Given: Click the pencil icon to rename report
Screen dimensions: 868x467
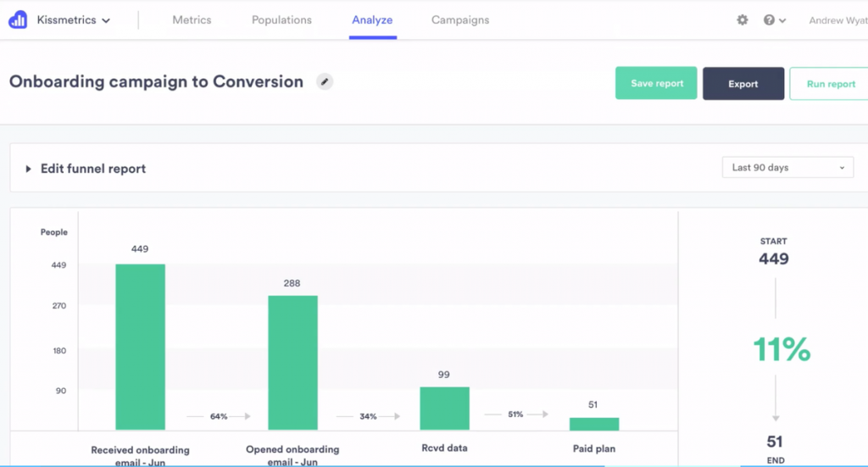Looking at the screenshot, I should [325, 81].
